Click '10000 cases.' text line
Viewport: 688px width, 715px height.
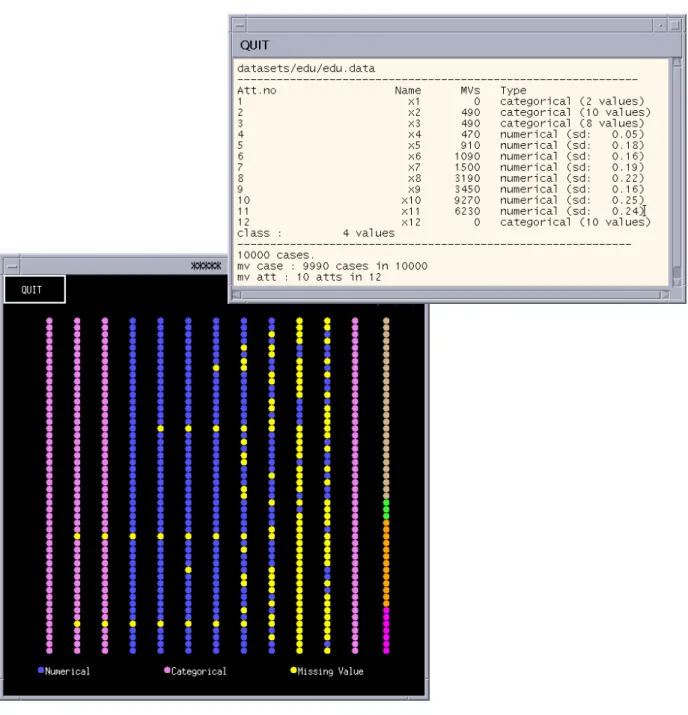[276, 255]
